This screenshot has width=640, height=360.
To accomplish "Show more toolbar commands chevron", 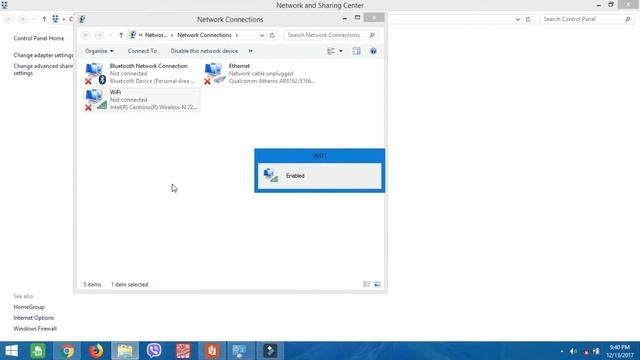I will coord(251,51).
